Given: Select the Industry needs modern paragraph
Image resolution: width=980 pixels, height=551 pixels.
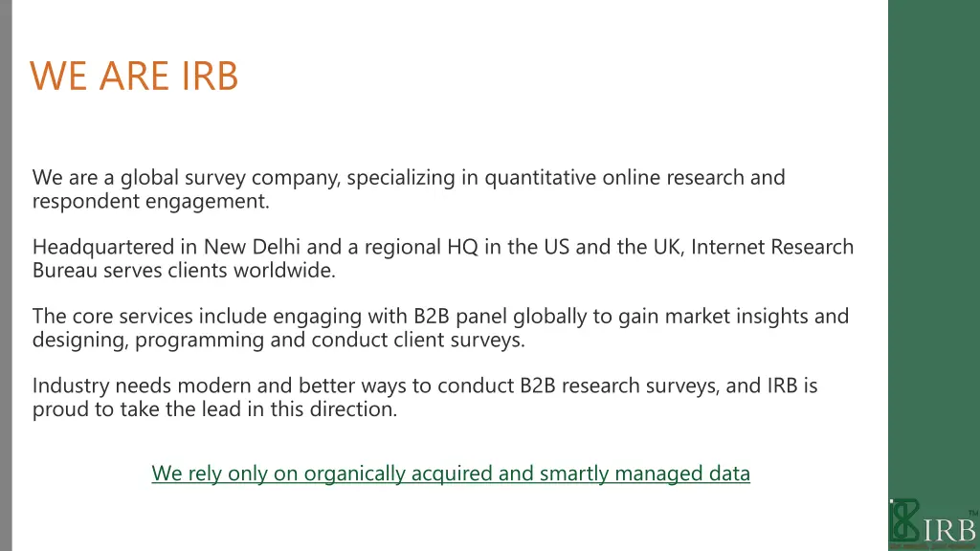Looking at the screenshot, I should pyautogui.click(x=425, y=397).
